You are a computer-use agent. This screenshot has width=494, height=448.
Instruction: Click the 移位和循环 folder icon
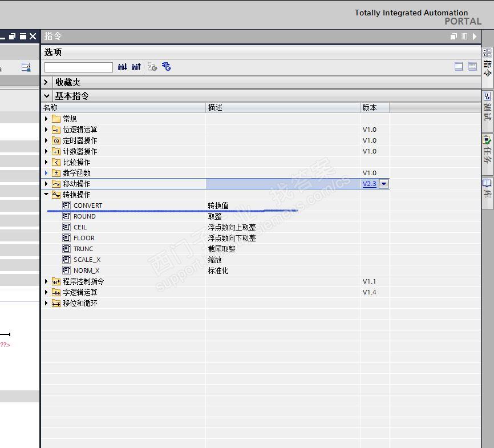(56, 303)
